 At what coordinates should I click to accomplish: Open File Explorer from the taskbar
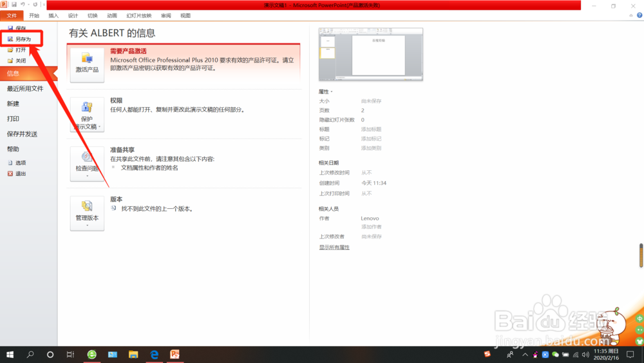point(133,355)
